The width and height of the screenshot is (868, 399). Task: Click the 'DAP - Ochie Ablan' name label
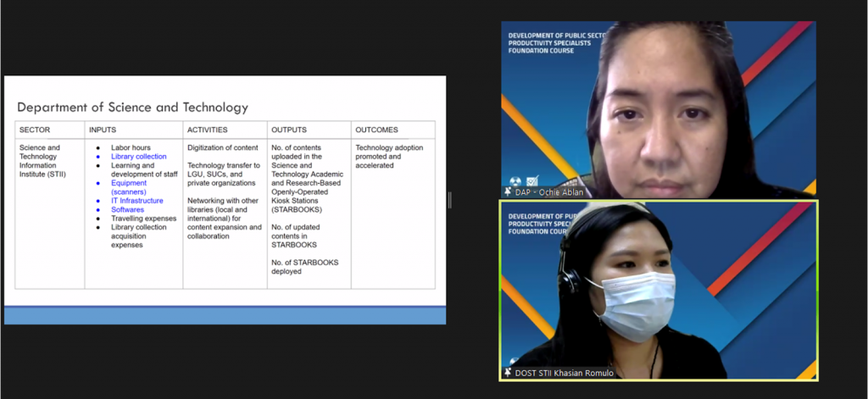(x=549, y=192)
